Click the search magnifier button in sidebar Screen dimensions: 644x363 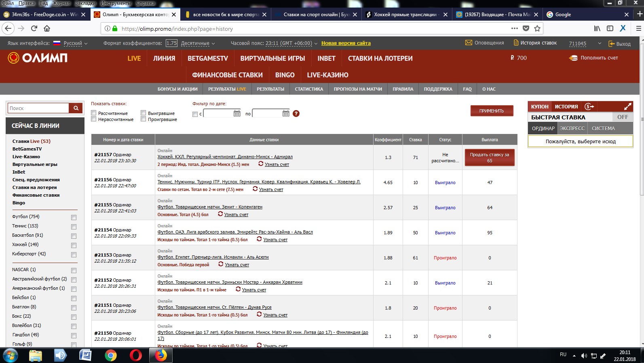pos(76,108)
